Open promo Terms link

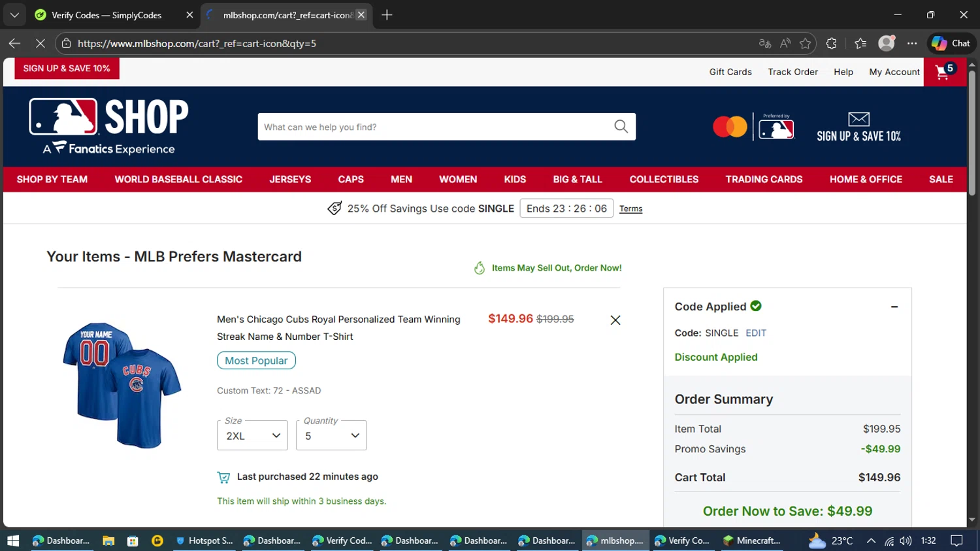tap(630, 209)
